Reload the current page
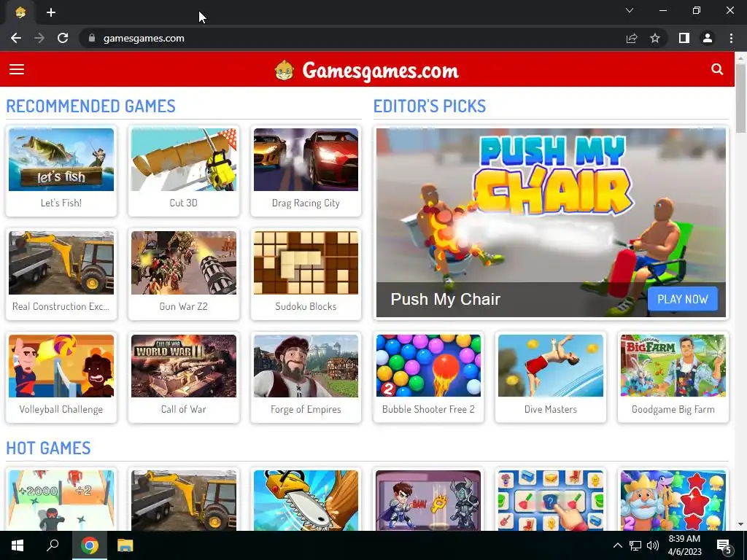Image resolution: width=747 pixels, height=560 pixels. pyautogui.click(x=63, y=38)
